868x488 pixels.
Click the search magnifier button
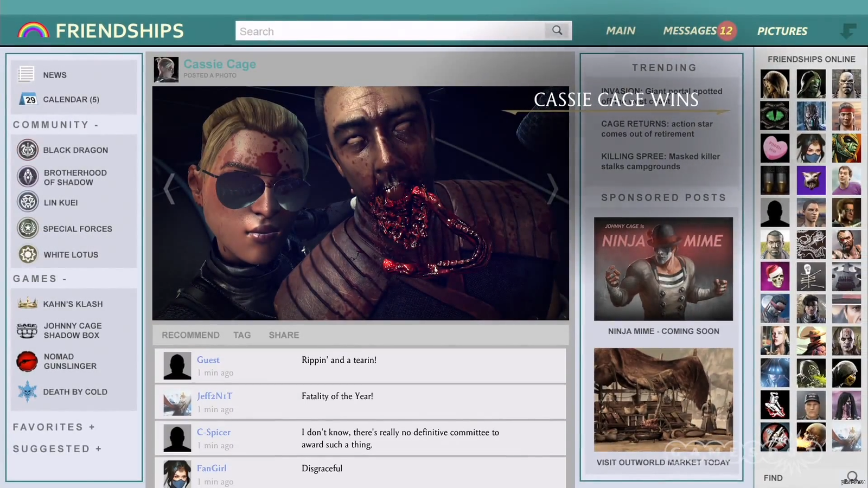[557, 31]
